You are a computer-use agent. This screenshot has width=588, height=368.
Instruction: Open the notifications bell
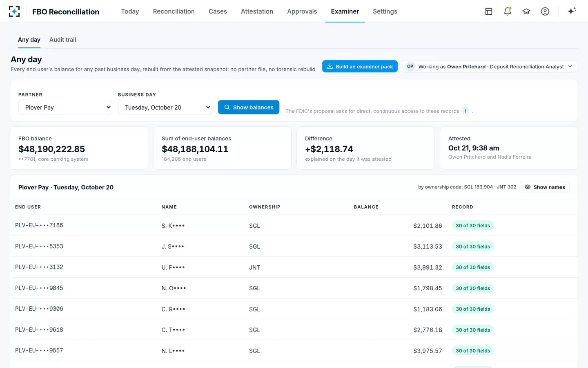coord(508,11)
